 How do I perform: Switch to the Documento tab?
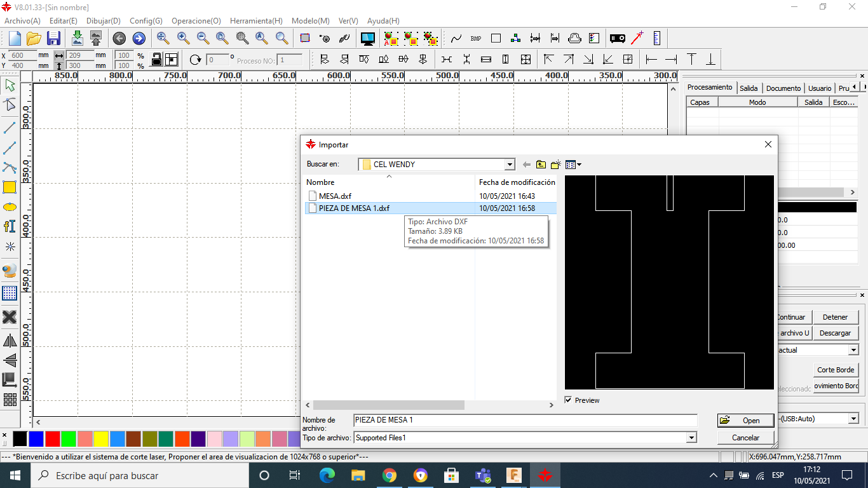[x=783, y=88]
